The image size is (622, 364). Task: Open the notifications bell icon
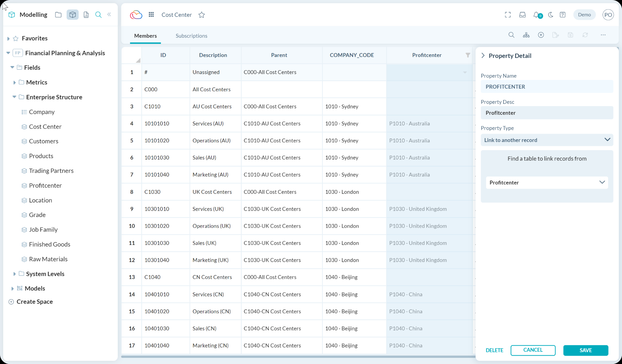(x=537, y=15)
